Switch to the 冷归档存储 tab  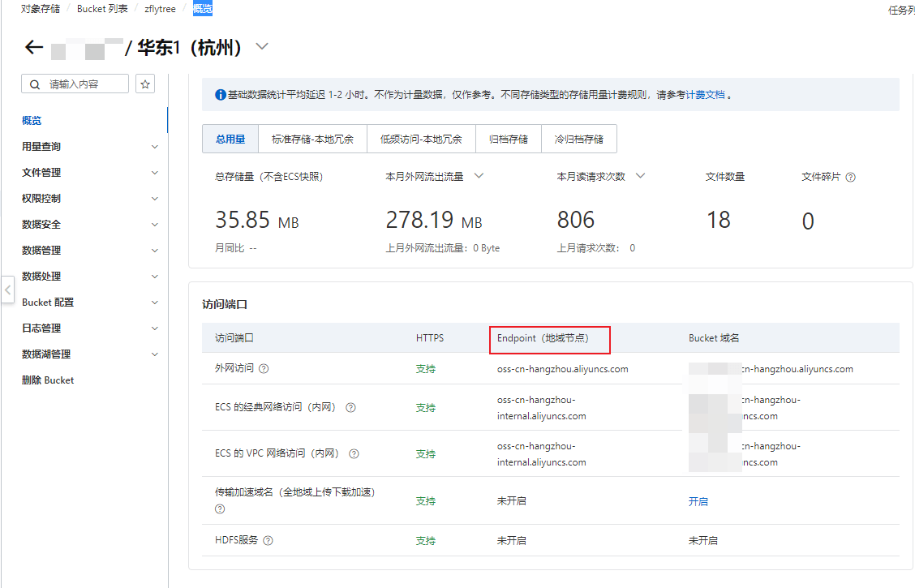pyautogui.click(x=579, y=139)
